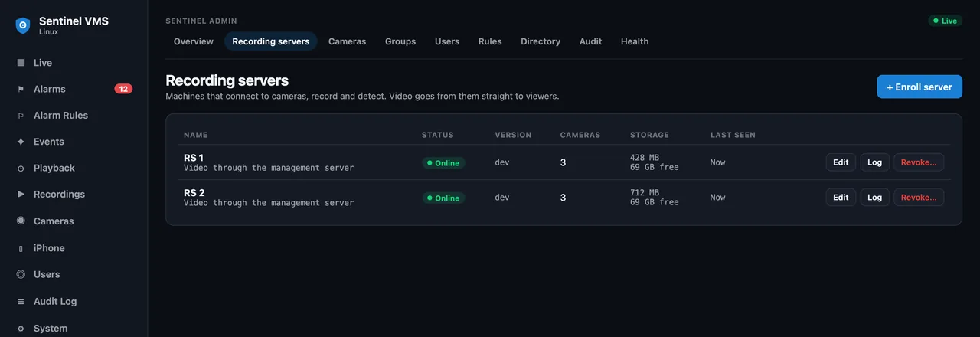This screenshot has width=980, height=337.
Task: Click the STATUS column header
Action: pos(438,135)
